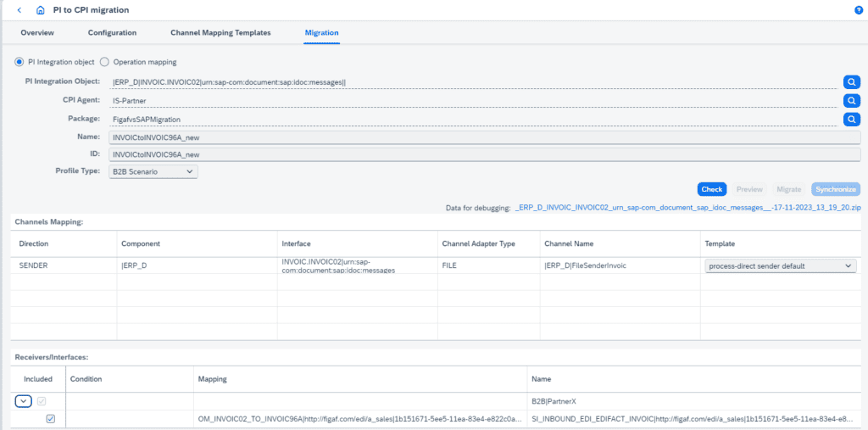The height and width of the screenshot is (430, 868).
Task: Collapse the B2B|PartnerX receiver row
Action: click(x=24, y=400)
